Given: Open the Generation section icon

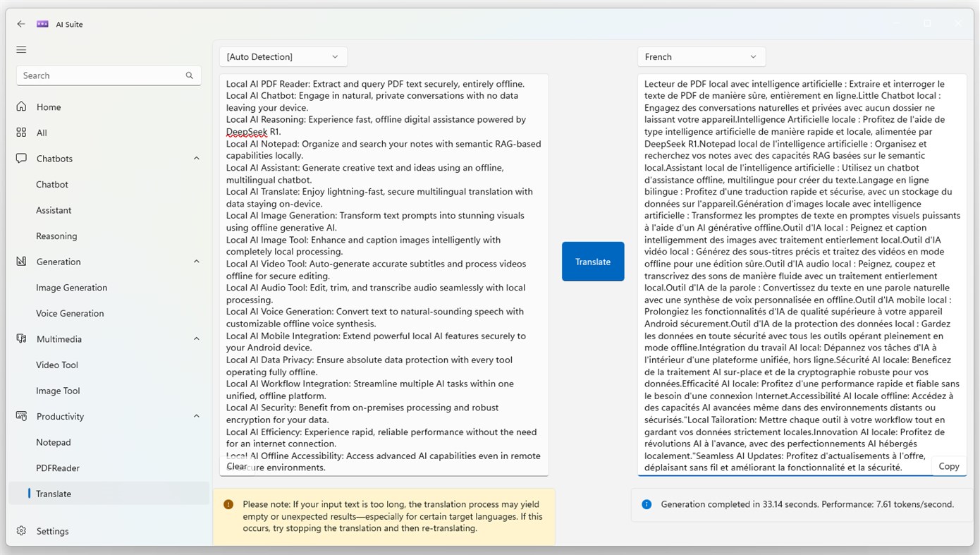Looking at the screenshot, I should coord(22,262).
